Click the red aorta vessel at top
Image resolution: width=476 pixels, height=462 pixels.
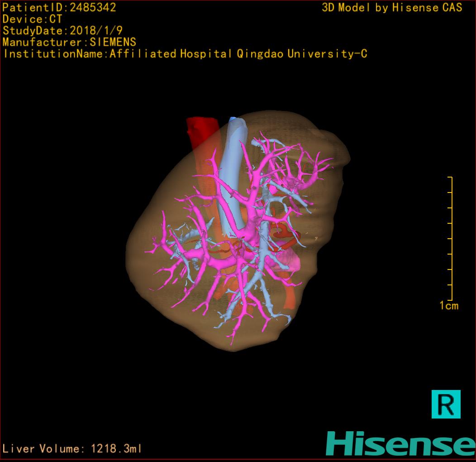tap(203, 134)
